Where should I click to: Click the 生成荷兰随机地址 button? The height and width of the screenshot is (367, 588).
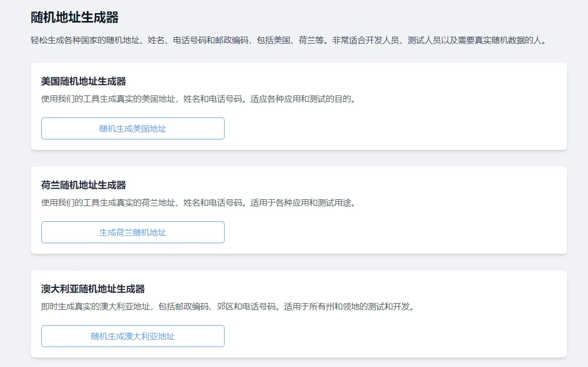click(x=133, y=232)
